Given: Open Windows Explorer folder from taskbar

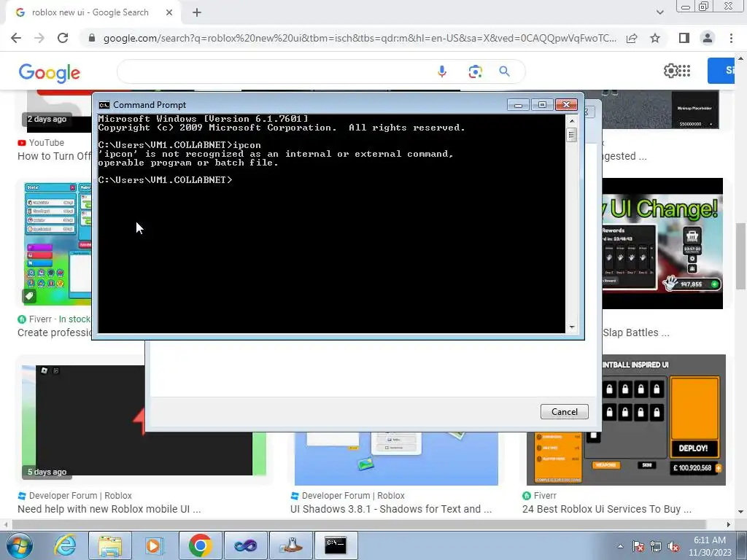Looking at the screenshot, I should 110,545.
